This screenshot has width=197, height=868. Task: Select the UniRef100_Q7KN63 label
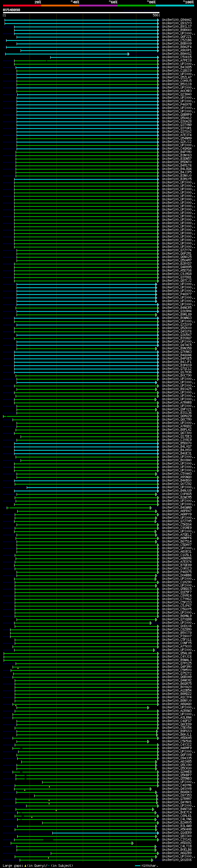176,352
